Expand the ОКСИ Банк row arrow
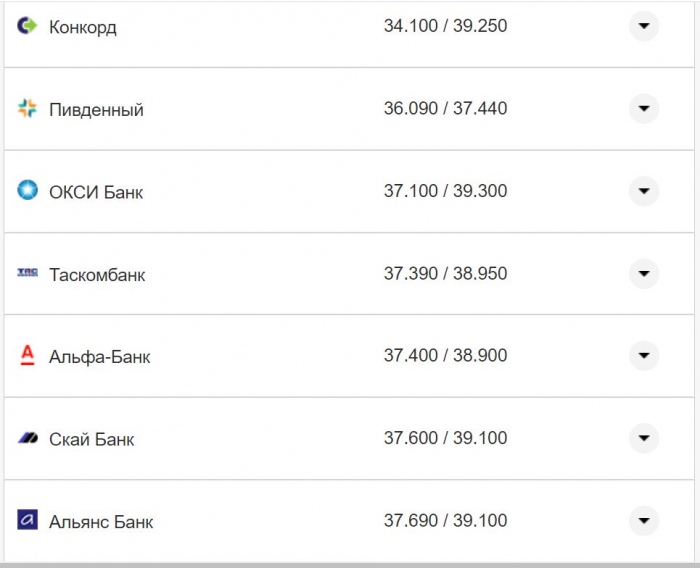The image size is (700, 568). [644, 190]
